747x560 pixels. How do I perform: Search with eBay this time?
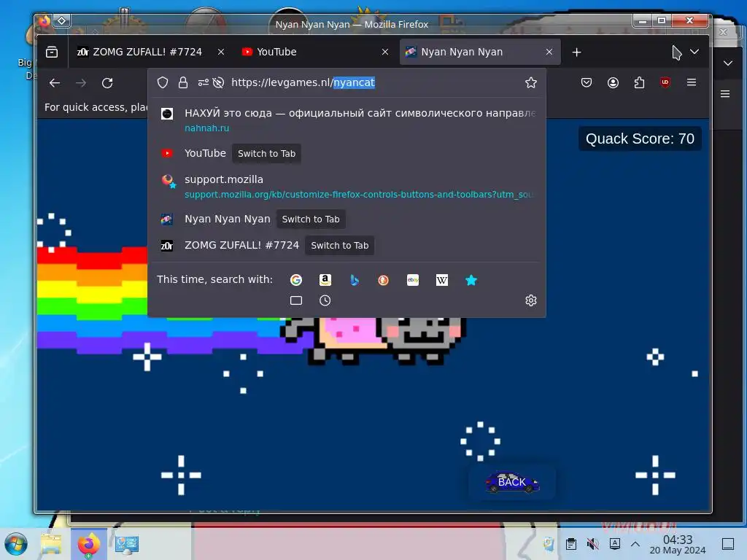(413, 280)
